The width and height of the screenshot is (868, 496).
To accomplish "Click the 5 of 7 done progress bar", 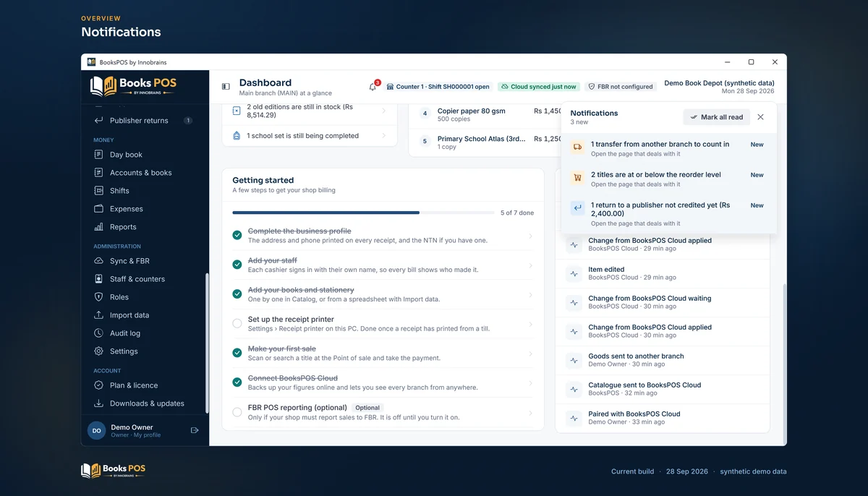I will (363, 213).
